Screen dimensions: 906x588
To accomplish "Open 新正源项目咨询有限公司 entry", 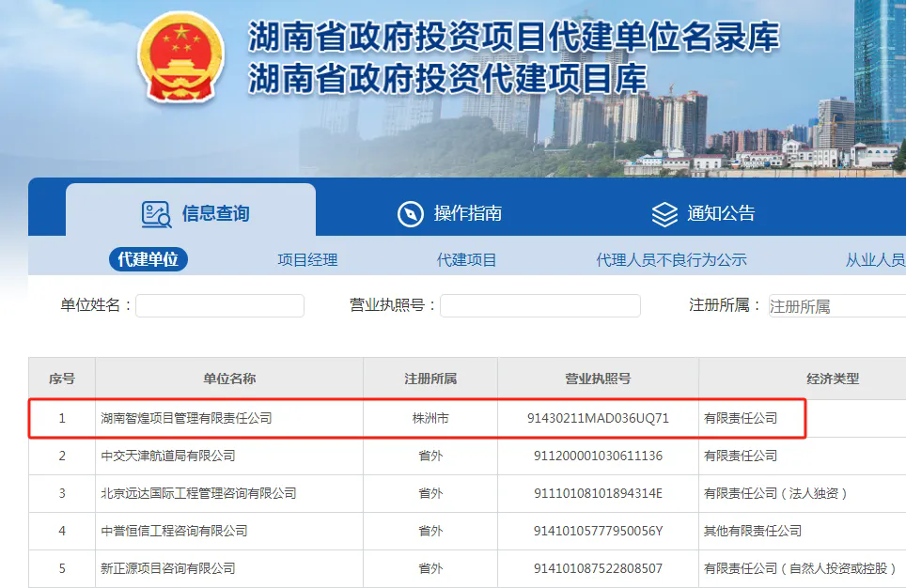I will tap(167, 568).
